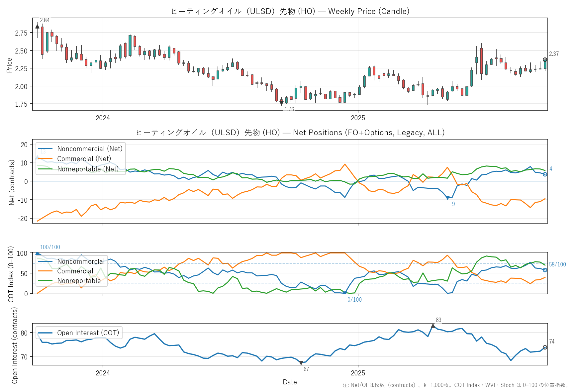
Task: Select Noncommercial (Net) in net positions legend
Action: click(90, 149)
